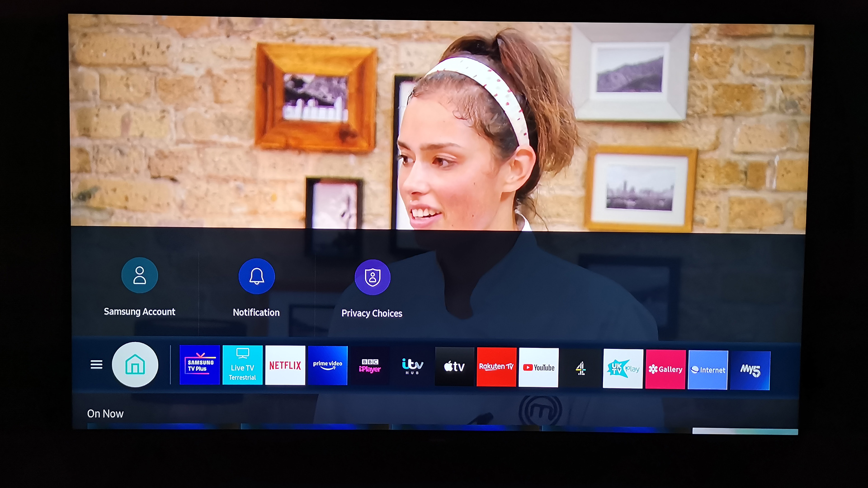The image size is (868, 488).
Task: Open Notification settings
Action: point(256,276)
